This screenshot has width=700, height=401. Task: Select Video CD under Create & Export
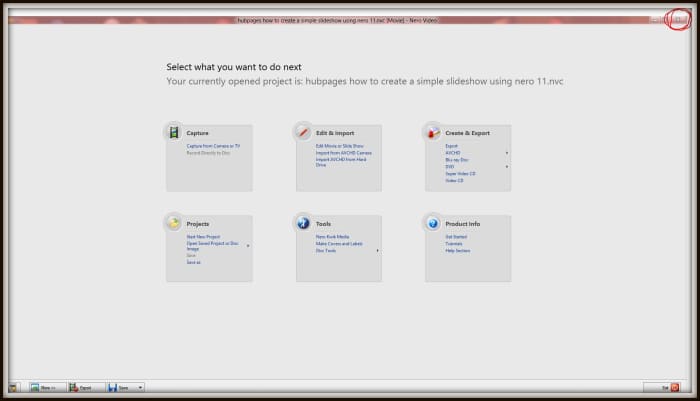point(454,180)
